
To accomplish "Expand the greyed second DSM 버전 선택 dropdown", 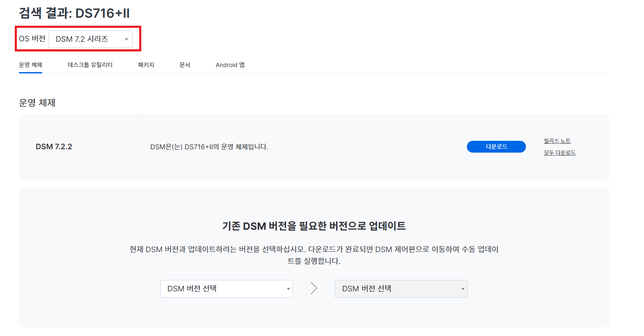I will coord(401,289).
